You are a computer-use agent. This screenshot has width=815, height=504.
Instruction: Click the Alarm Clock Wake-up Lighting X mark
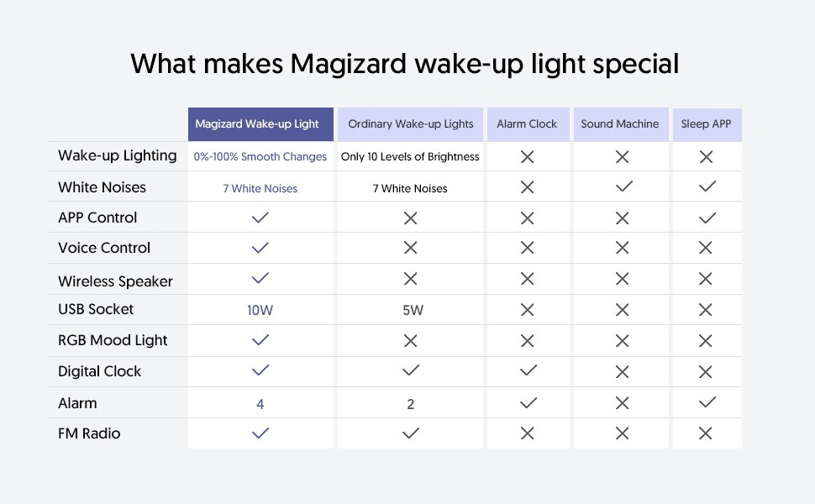(x=527, y=156)
